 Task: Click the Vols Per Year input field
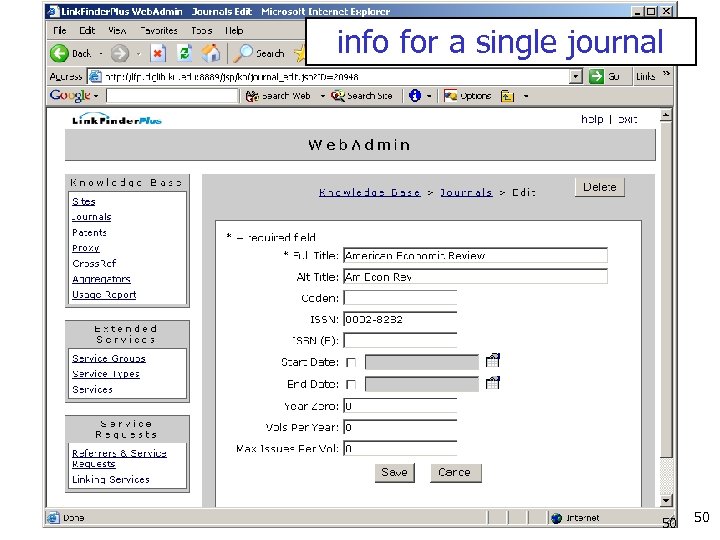pos(400,427)
